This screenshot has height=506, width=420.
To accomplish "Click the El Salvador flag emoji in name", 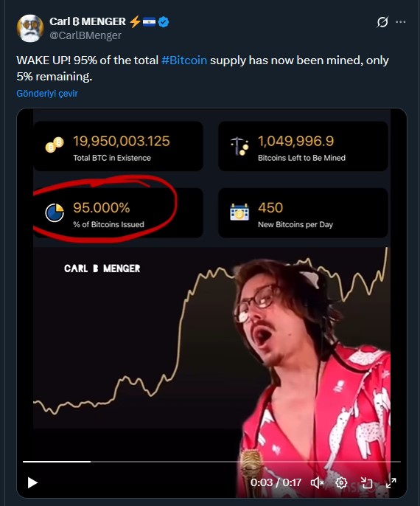I will tap(149, 21).
